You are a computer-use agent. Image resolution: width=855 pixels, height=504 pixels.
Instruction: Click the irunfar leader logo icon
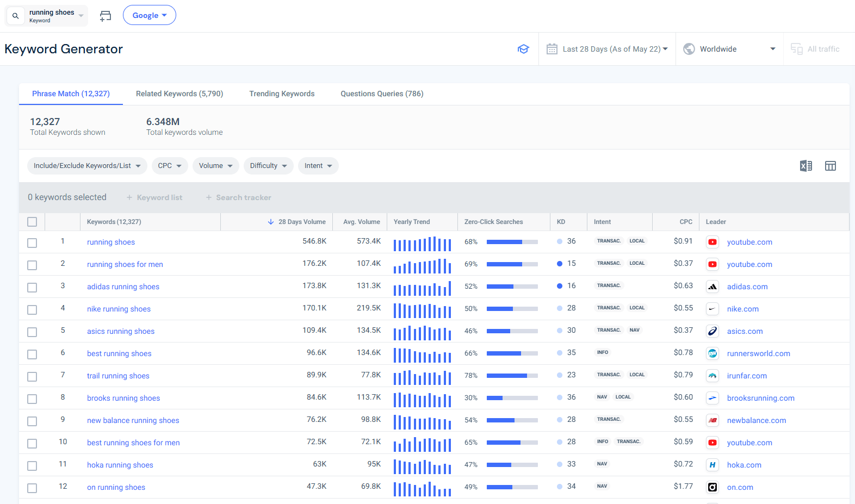point(712,376)
